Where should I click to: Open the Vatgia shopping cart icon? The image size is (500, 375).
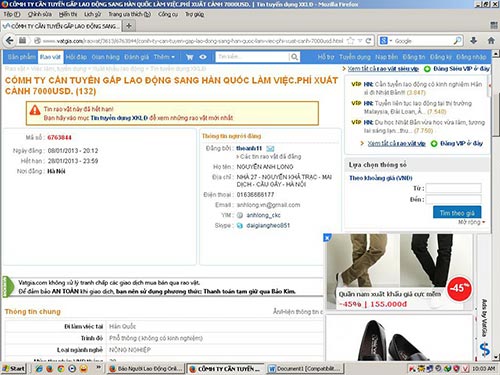[190, 57]
